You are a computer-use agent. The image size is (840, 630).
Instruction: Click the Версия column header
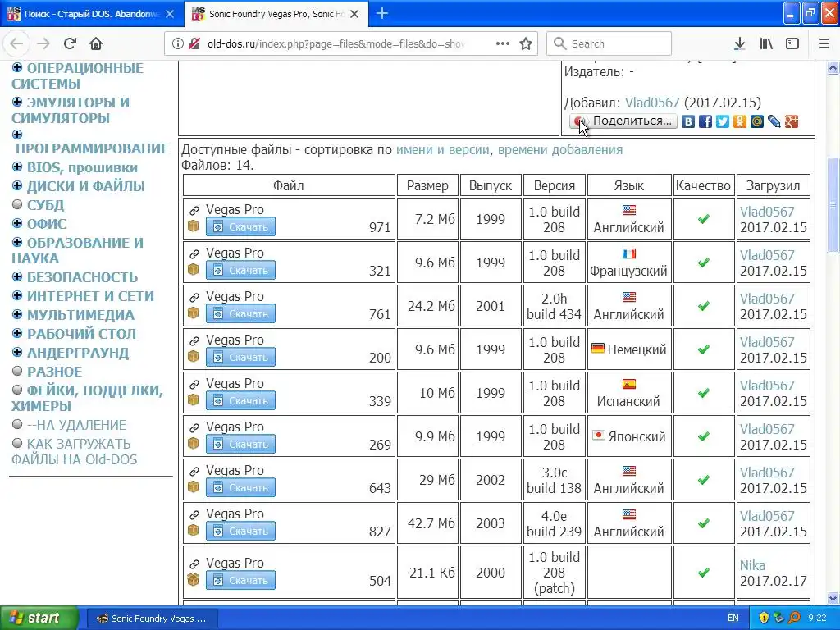[555, 186]
